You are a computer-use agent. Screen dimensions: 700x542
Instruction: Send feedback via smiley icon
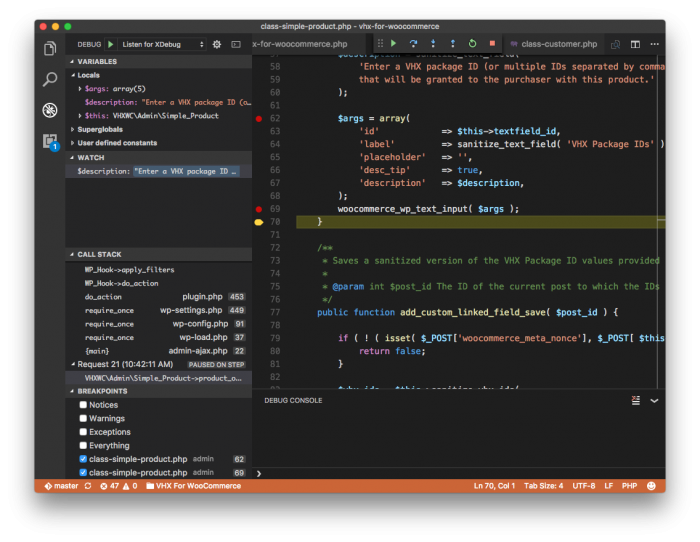[651, 486]
